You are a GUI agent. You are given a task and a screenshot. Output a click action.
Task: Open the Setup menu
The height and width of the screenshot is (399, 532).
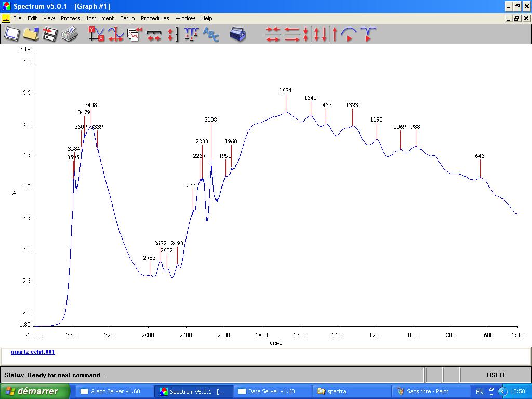point(127,18)
